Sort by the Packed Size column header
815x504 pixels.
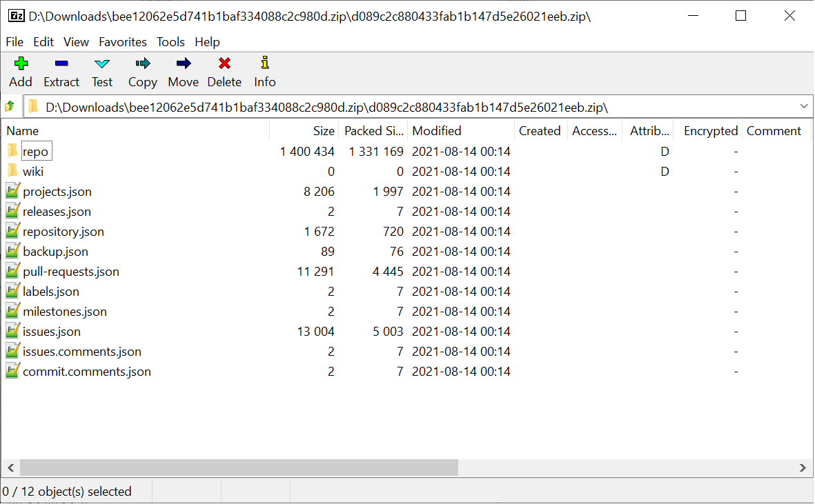coord(373,131)
